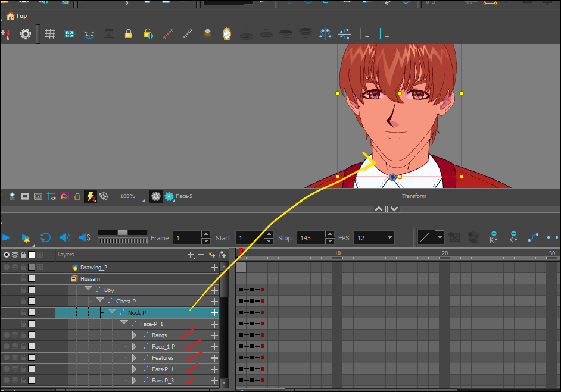The height and width of the screenshot is (392, 561).
Task: Expand the Face_1-P layer
Action: (135, 347)
